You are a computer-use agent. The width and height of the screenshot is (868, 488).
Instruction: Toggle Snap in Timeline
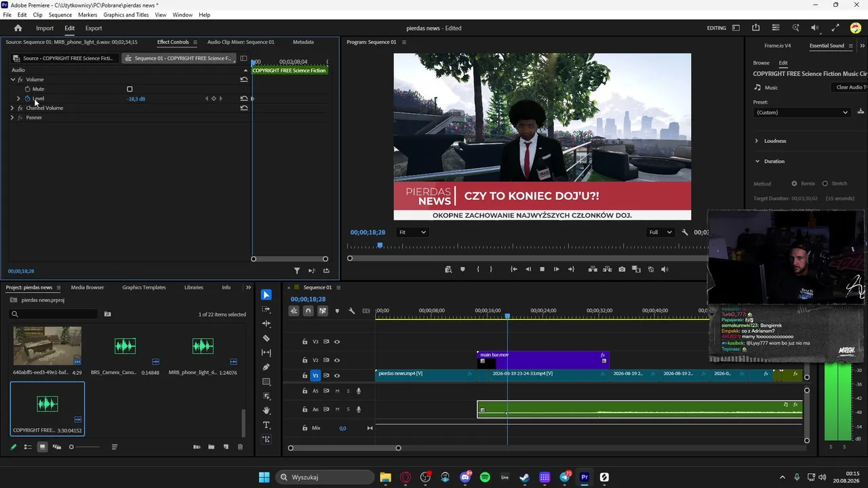click(308, 311)
